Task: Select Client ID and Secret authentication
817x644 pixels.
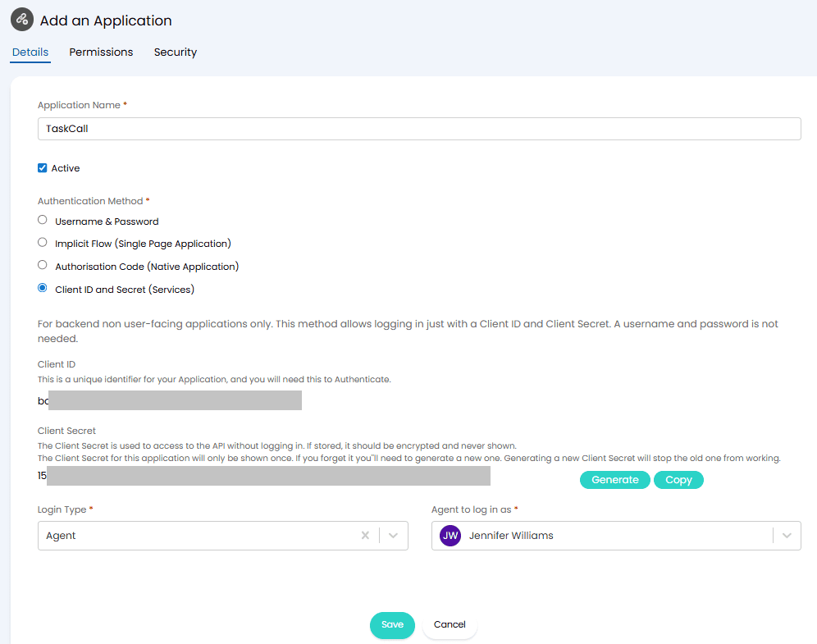Action: point(42,288)
